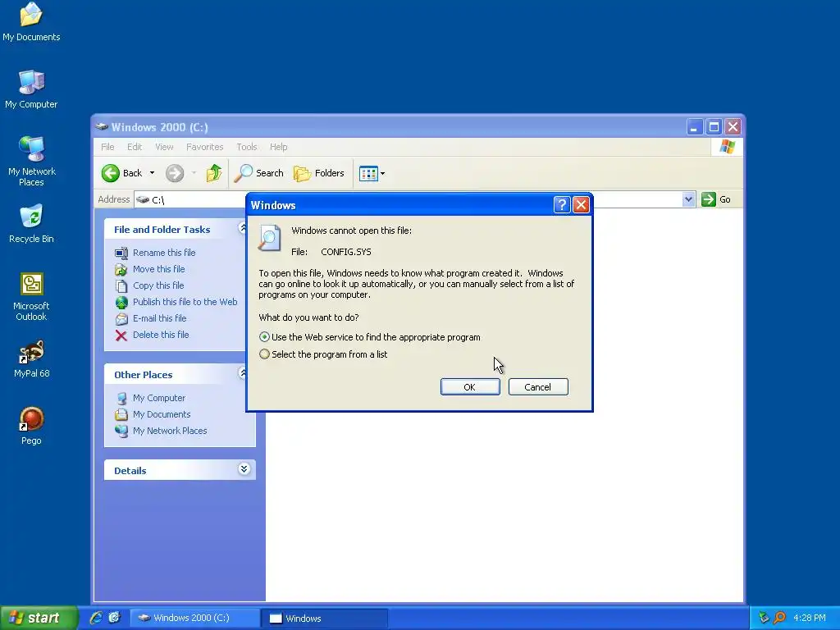This screenshot has width=840, height=630.
Task: Open the Recycle Bin
Action: click(x=31, y=224)
